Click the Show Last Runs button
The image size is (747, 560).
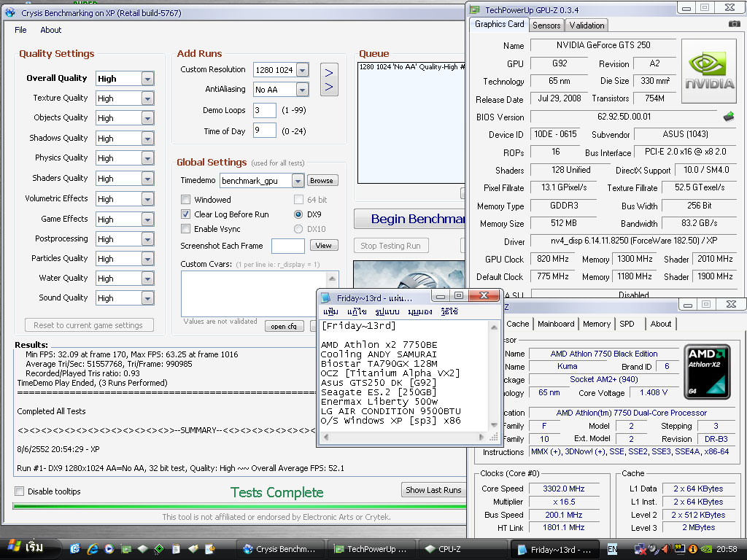click(433, 490)
